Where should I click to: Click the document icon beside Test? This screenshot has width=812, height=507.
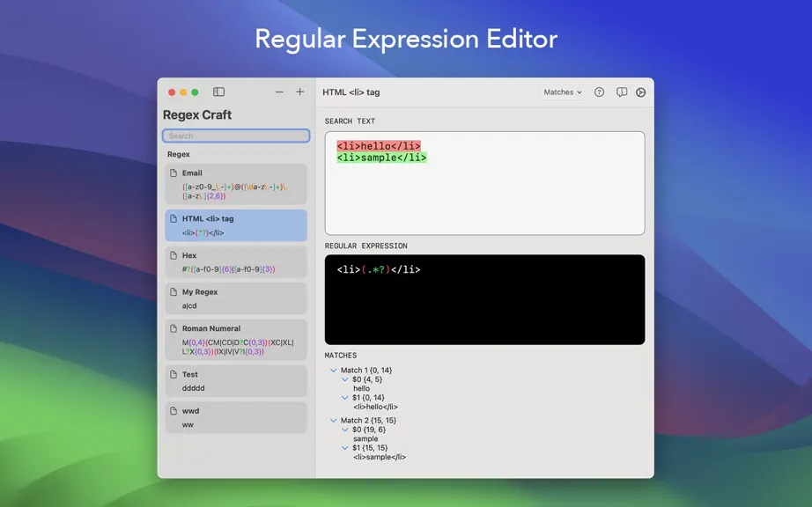pyautogui.click(x=173, y=375)
